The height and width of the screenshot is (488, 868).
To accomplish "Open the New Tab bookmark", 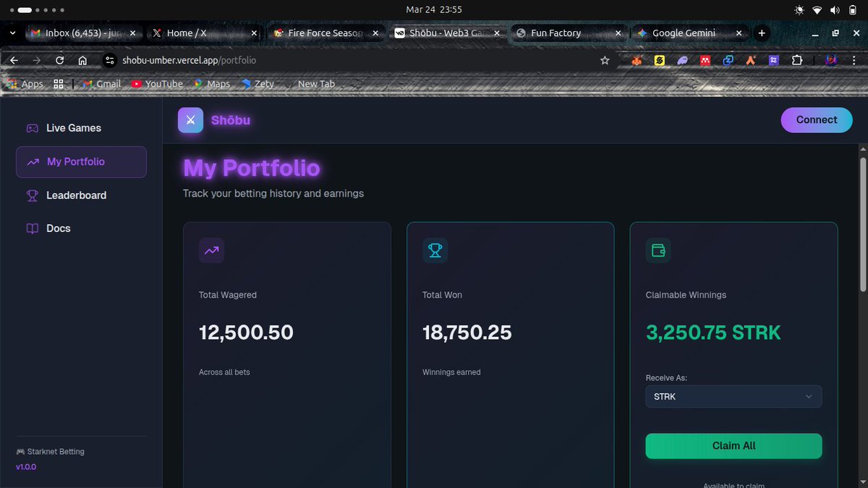I will [x=316, y=84].
